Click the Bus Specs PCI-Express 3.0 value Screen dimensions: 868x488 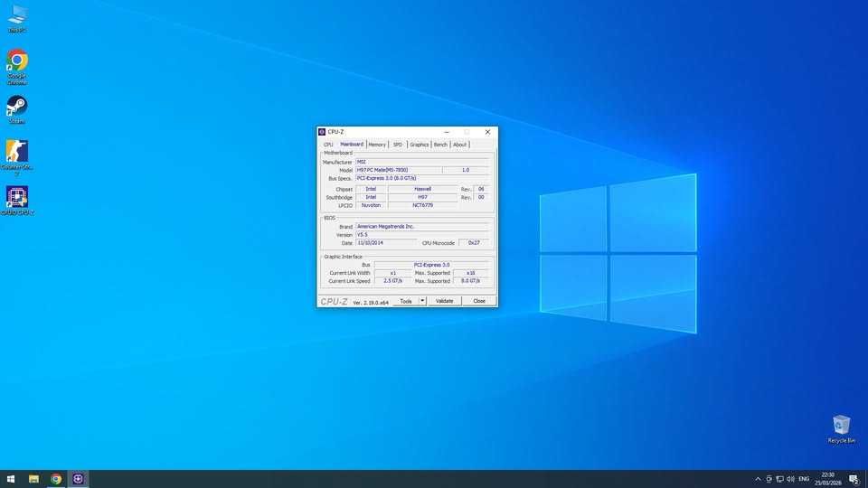422,178
